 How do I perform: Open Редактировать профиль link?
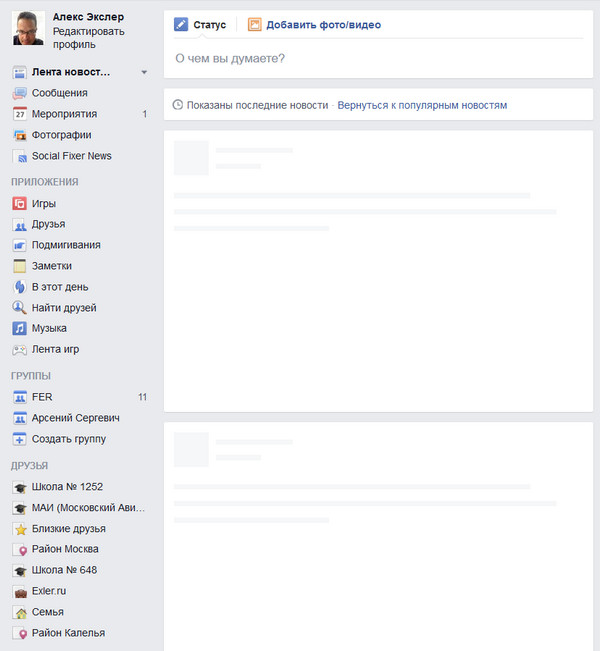pyautogui.click(x=88, y=38)
